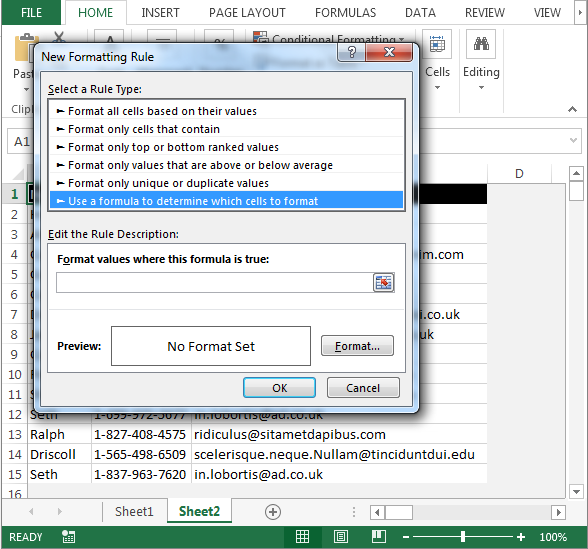Image resolution: width=588 pixels, height=549 pixels.
Task: Switch to Page Break Preview icon
Action: click(x=378, y=537)
